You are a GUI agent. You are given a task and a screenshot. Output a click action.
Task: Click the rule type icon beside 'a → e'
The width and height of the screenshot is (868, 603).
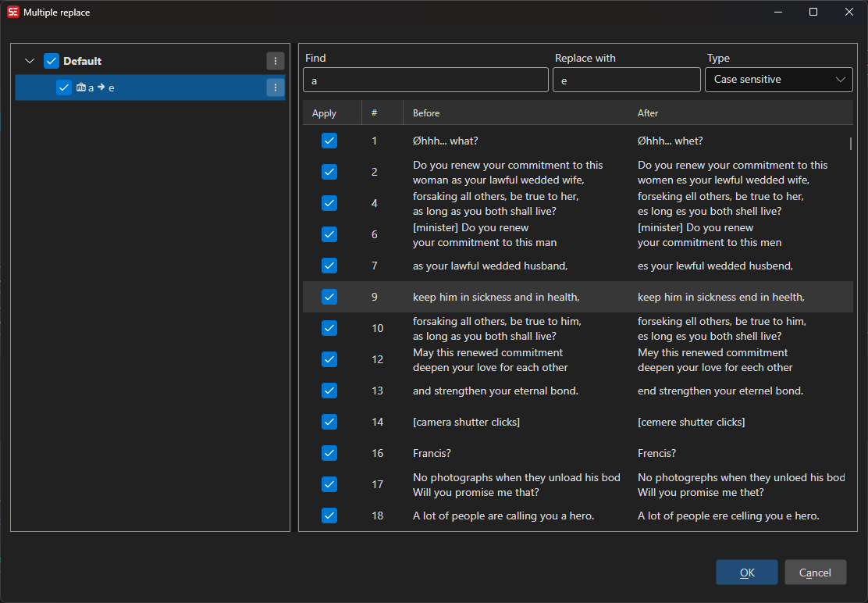point(81,87)
